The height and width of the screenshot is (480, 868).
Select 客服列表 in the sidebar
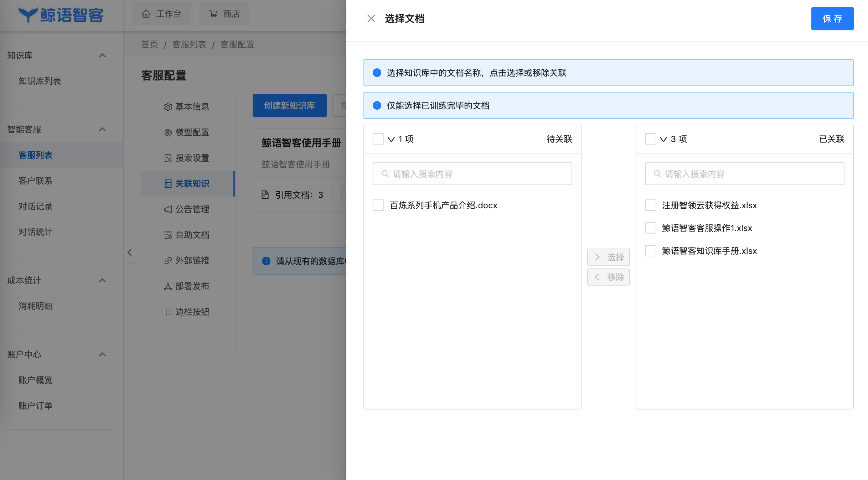pos(36,155)
